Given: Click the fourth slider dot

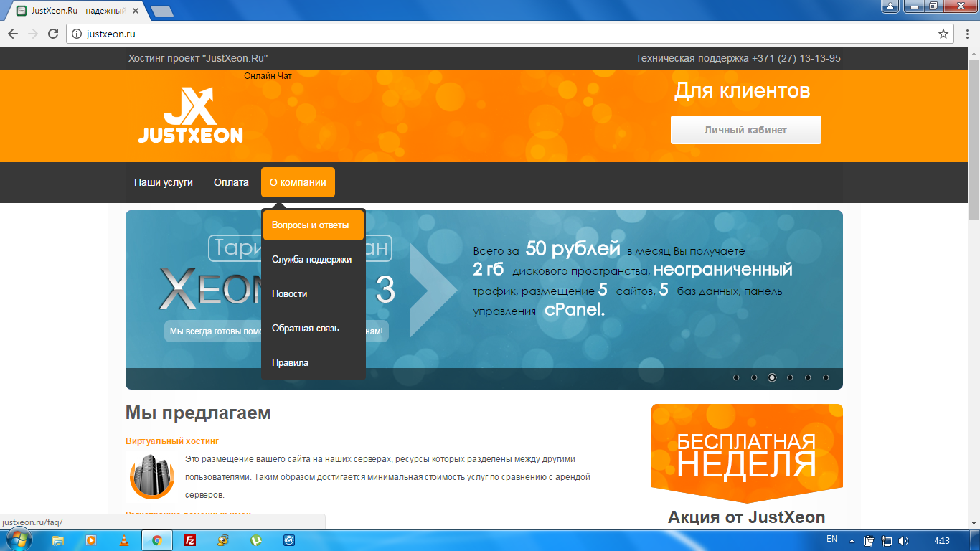Looking at the screenshot, I should pyautogui.click(x=790, y=377).
